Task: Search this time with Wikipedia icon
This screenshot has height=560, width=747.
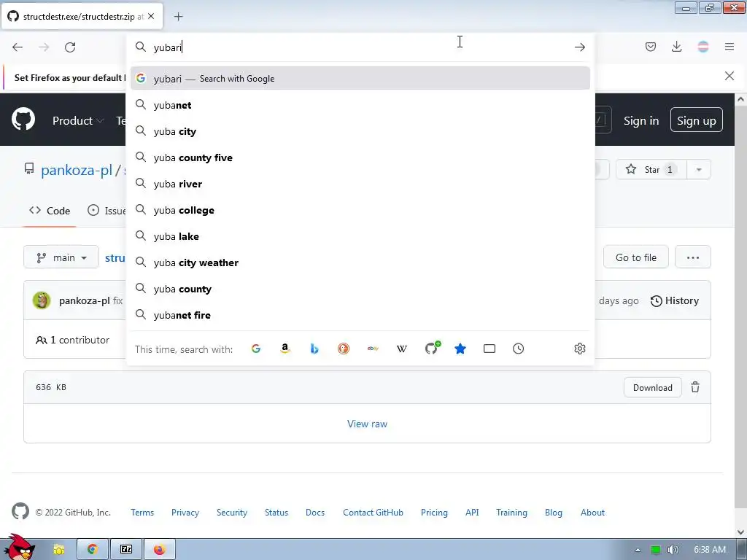Action: click(402, 349)
